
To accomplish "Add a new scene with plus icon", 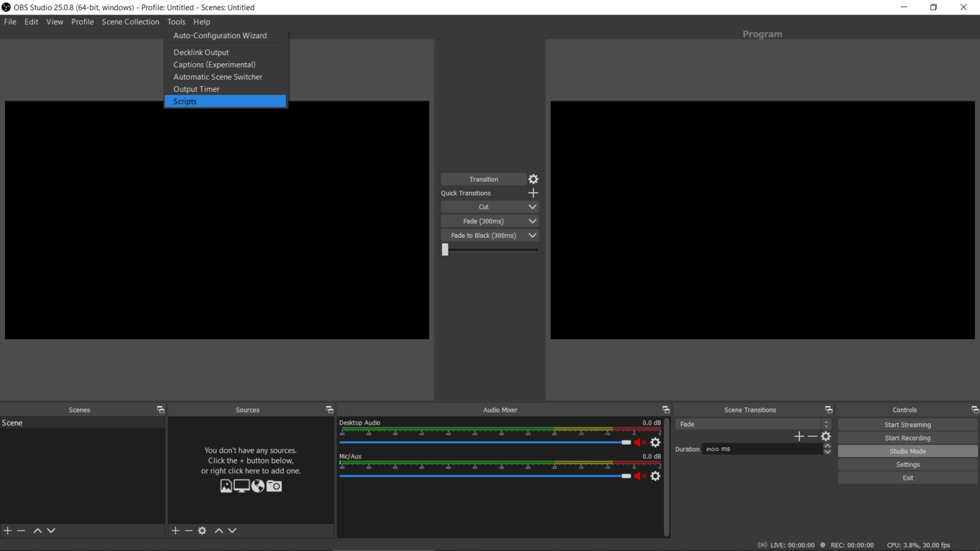I will [8, 530].
